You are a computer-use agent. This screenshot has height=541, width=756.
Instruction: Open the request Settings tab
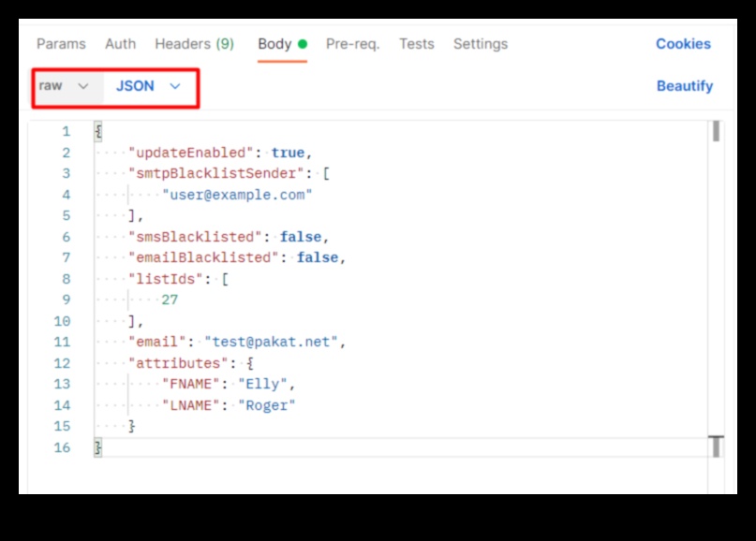(x=480, y=44)
